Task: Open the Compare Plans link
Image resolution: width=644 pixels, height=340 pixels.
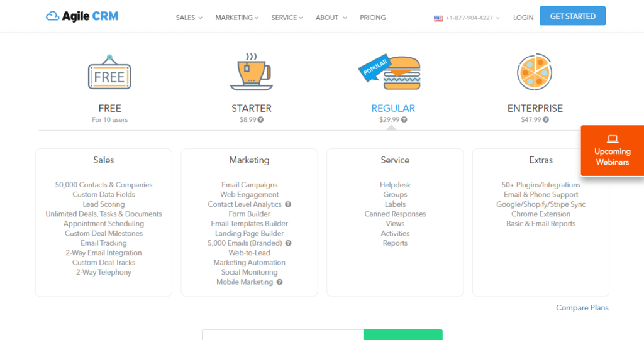Action: tap(582, 307)
